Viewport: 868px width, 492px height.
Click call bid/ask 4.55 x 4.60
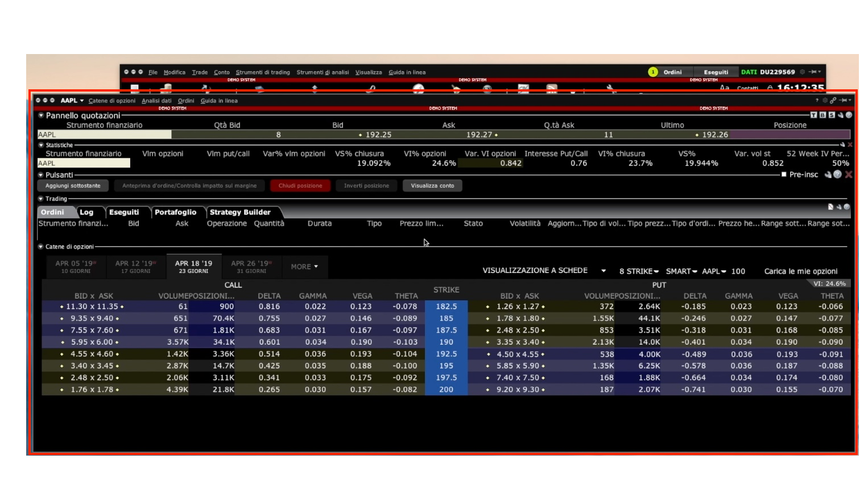coord(92,354)
